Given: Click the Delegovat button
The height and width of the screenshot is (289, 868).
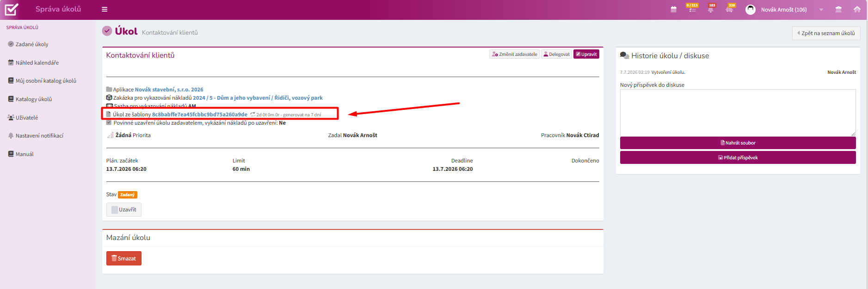Looking at the screenshot, I should point(556,54).
